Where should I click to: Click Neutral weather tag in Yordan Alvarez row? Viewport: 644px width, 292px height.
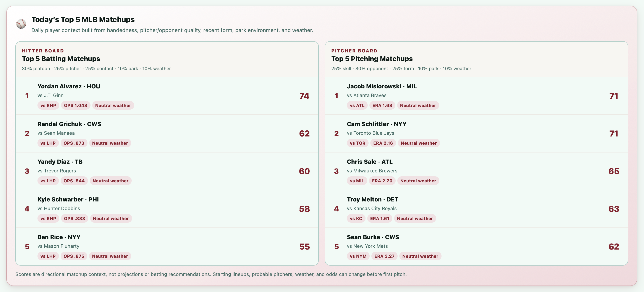coord(113,105)
